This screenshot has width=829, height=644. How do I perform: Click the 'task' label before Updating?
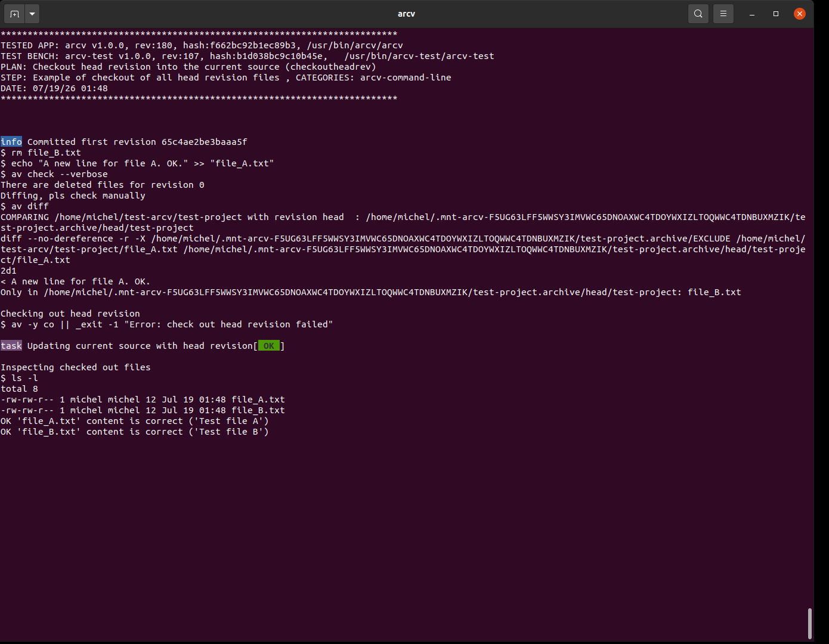tap(11, 346)
